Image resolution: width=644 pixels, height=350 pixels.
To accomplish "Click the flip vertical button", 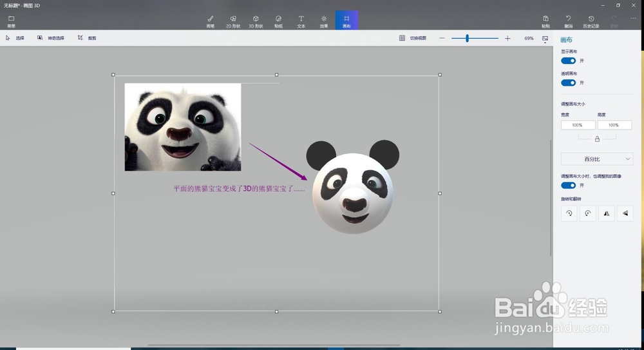I will tap(625, 213).
